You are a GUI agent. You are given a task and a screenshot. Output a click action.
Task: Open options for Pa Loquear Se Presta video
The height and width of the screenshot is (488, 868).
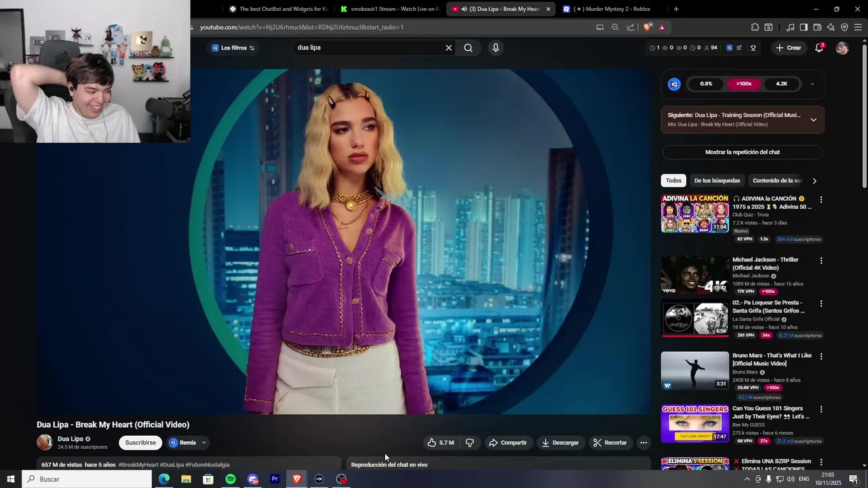[x=821, y=304]
